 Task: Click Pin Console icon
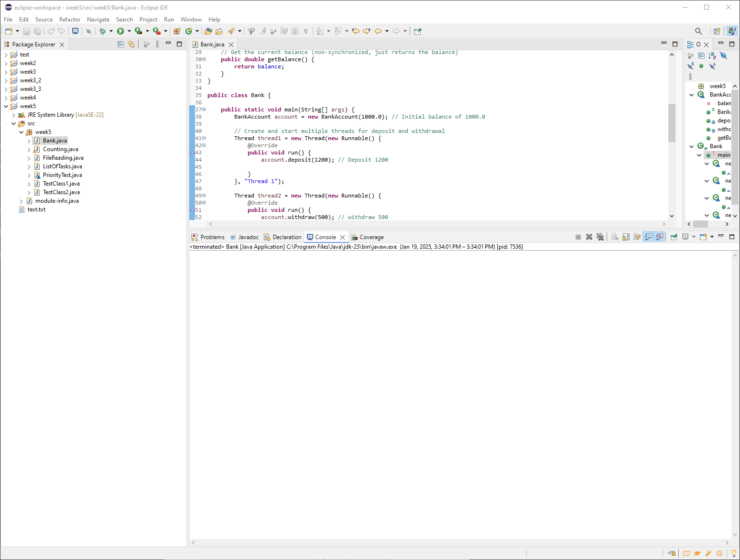click(674, 237)
